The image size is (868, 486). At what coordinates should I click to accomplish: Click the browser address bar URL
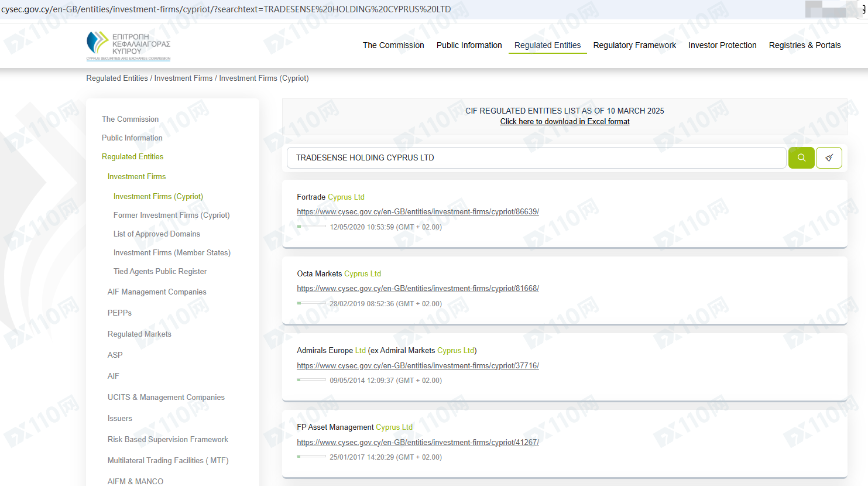(x=226, y=9)
